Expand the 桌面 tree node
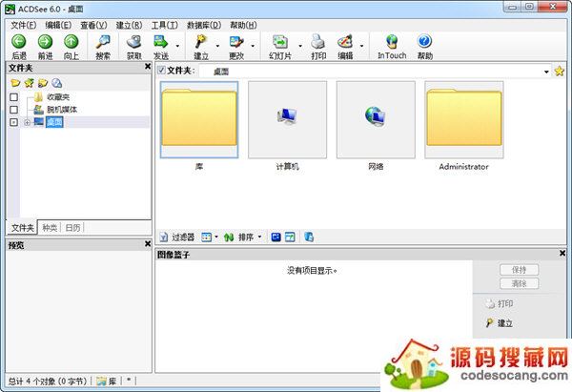The image size is (572, 392). (27, 123)
